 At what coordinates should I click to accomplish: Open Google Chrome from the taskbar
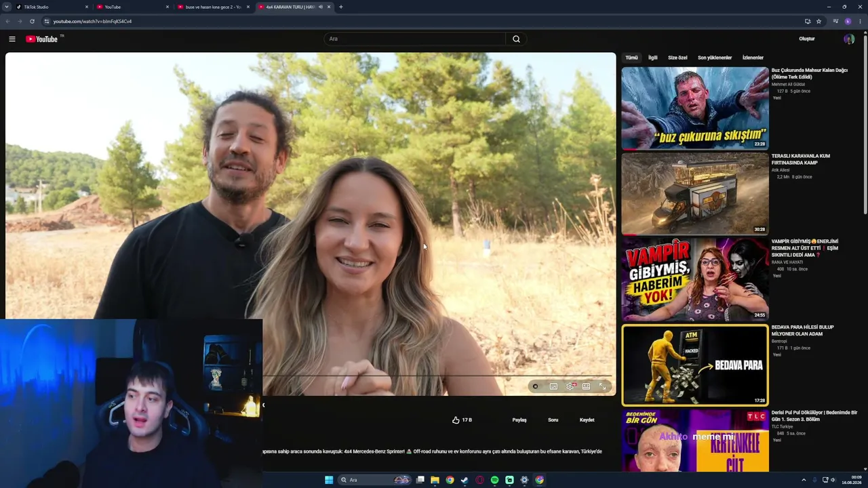click(450, 480)
